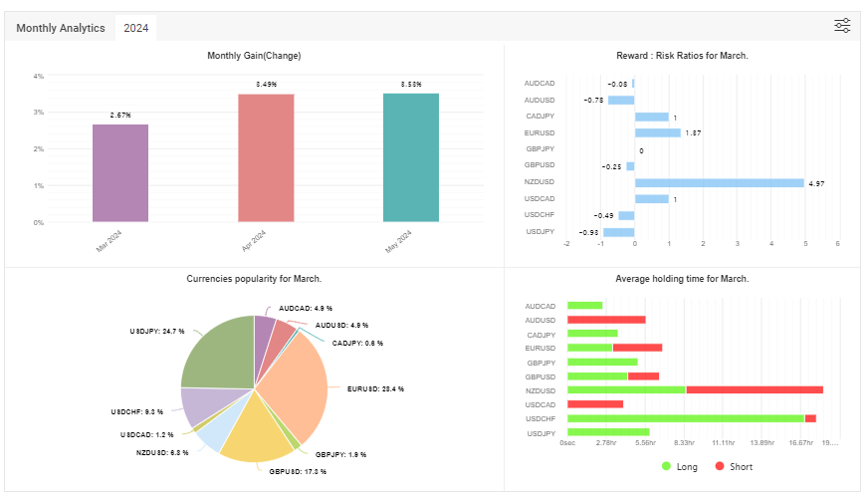Click the USDCHF long holding time bar

pos(685,418)
